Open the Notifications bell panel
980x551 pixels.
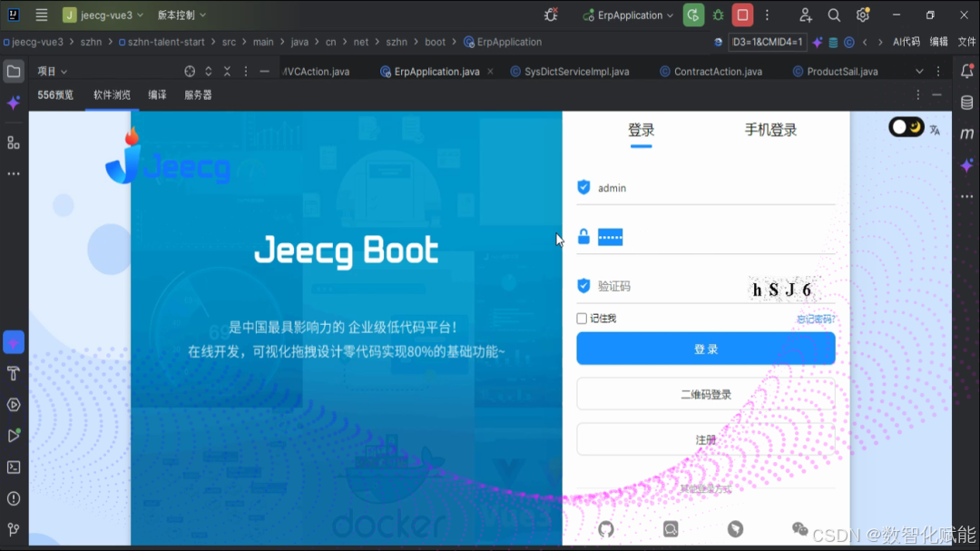[x=967, y=72]
